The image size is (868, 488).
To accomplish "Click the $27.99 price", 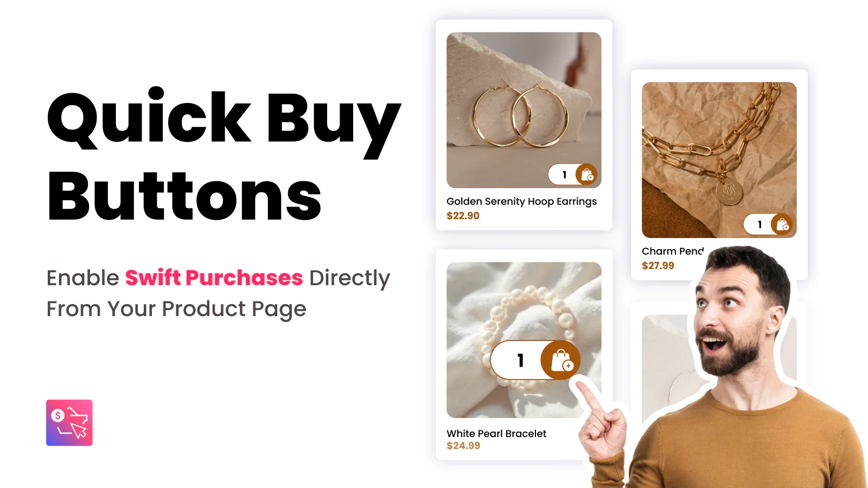I will [x=658, y=266].
